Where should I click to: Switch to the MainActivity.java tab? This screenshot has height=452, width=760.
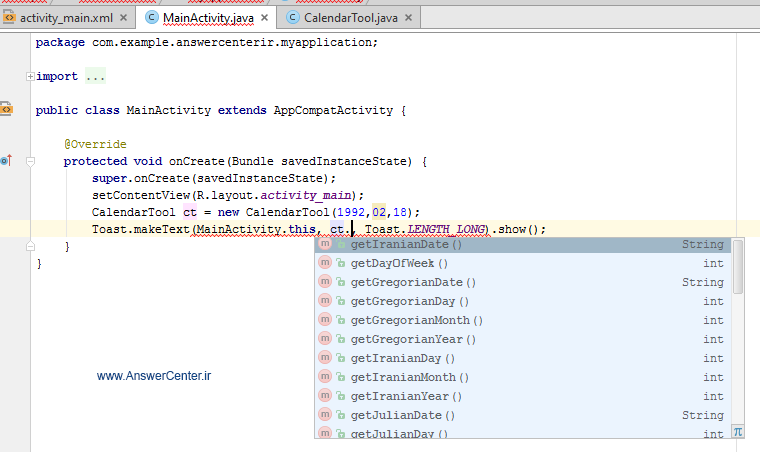click(208, 18)
